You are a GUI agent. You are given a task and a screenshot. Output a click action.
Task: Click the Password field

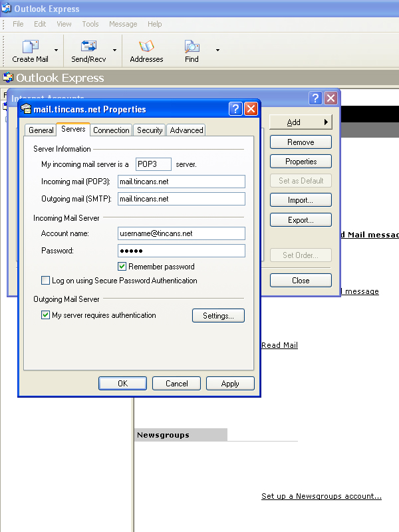pos(182,251)
